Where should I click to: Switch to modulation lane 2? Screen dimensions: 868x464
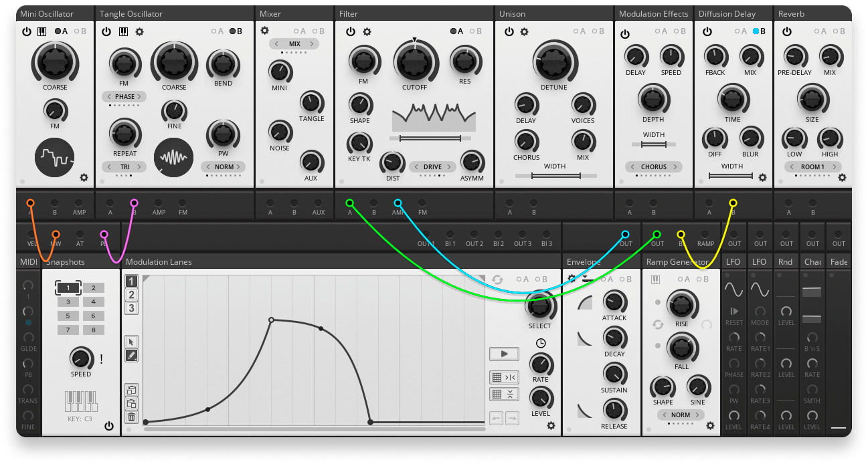(x=132, y=295)
